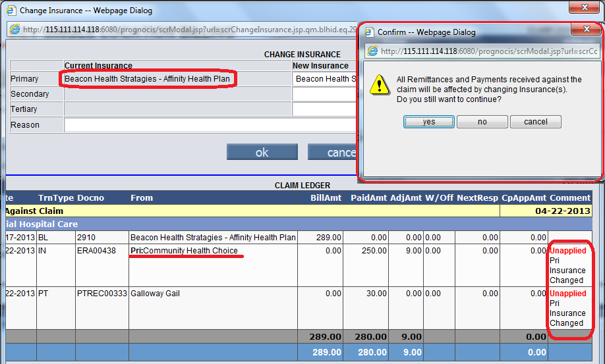Click the 250.00 paid amount
This screenshot has height=364, width=605.
(x=374, y=251)
